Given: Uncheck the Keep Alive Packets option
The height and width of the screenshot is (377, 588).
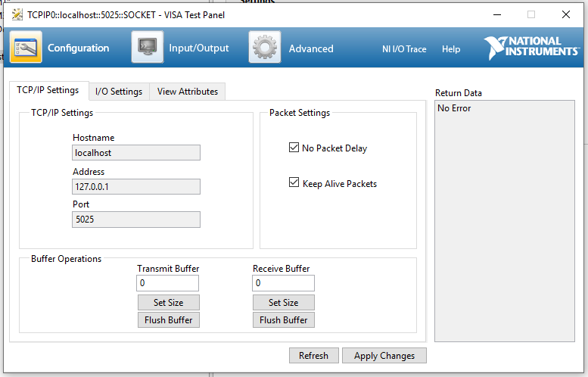Looking at the screenshot, I should point(294,182).
